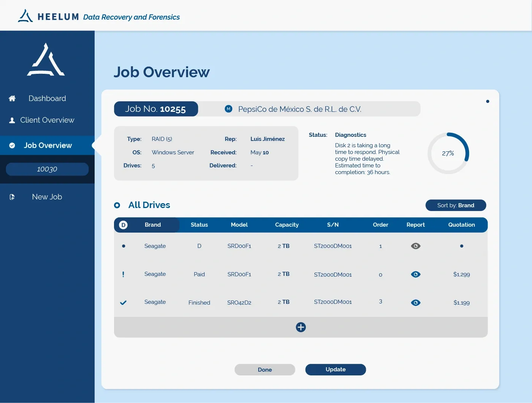
Task: Click the large white sidebar logo
Action: (x=46, y=60)
